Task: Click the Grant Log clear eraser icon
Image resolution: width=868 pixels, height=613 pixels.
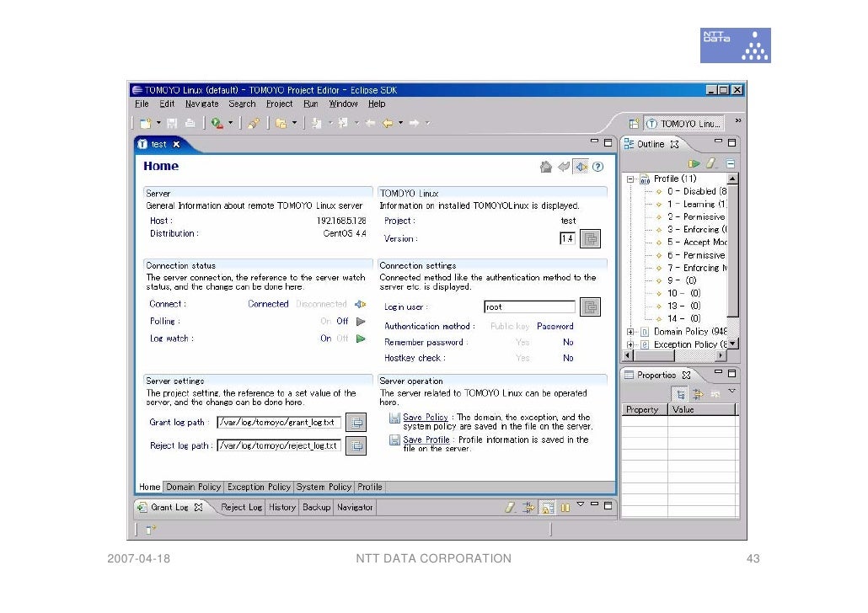Action: pyautogui.click(x=510, y=508)
